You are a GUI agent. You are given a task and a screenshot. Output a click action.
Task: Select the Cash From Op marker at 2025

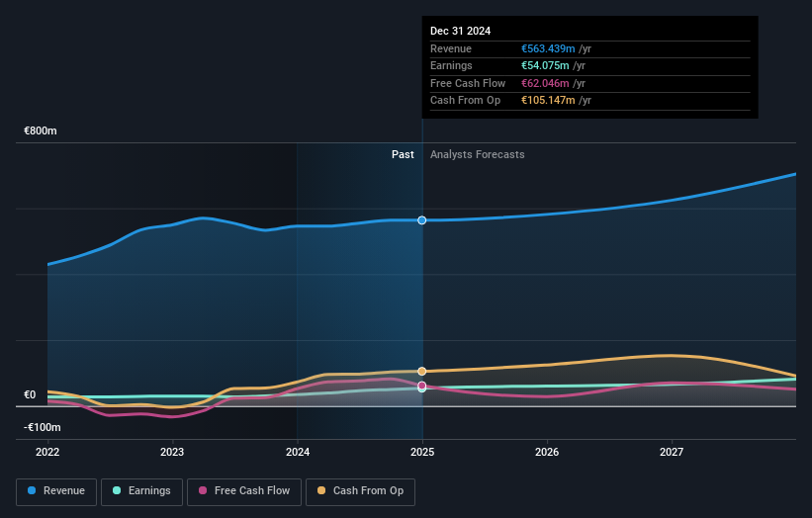coord(422,371)
